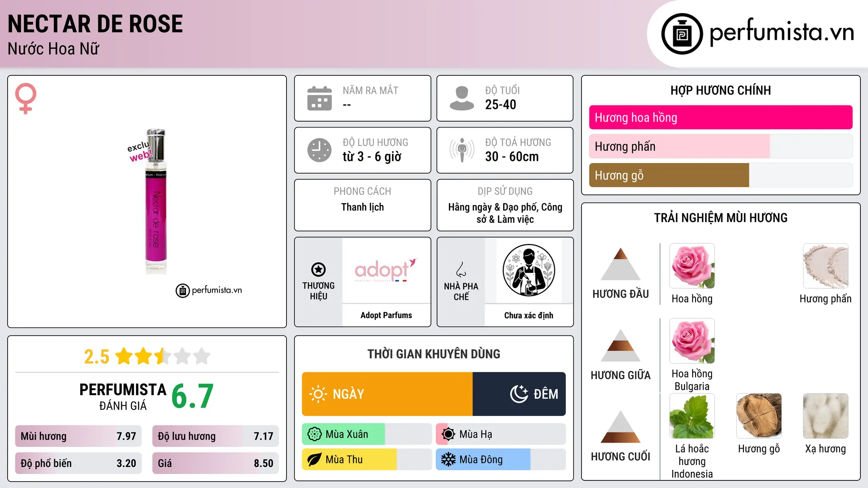Click the sun icon in the Ngày bar
This screenshot has width=868, height=488.
click(x=318, y=394)
